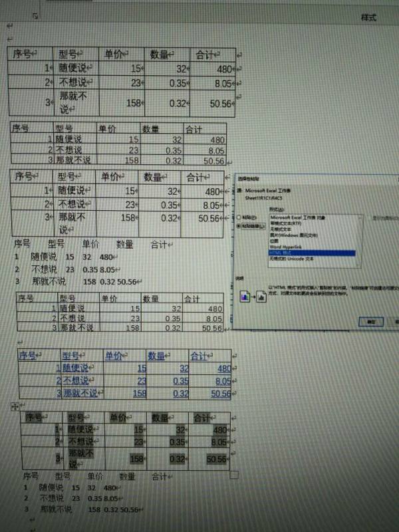399x532 pixels.
Task: Open the blue 15 hyperlink
Action: (x=142, y=368)
